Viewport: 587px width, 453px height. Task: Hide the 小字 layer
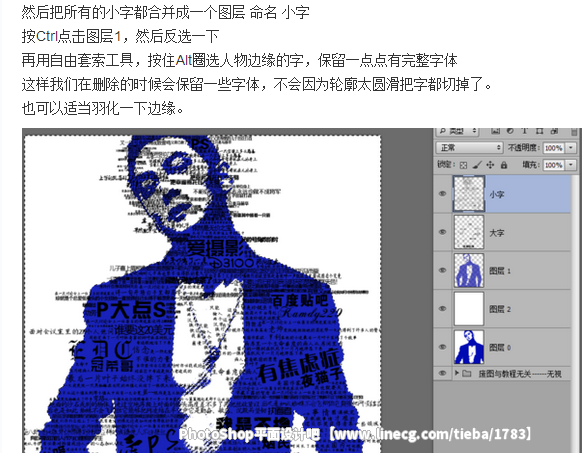[442, 194]
